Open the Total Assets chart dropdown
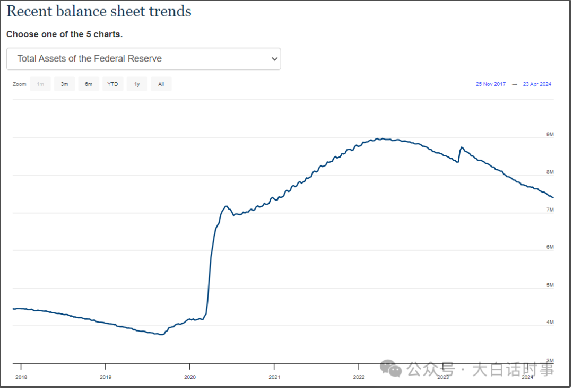 click(x=144, y=59)
